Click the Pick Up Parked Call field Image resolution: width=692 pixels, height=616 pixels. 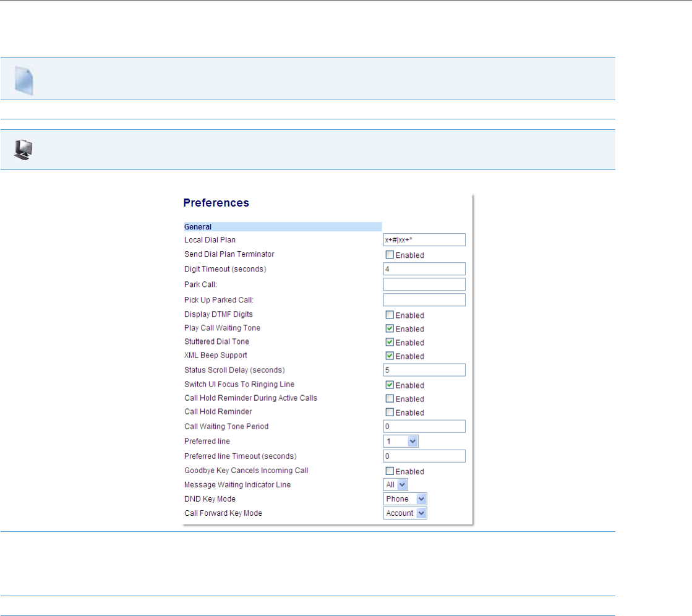(x=424, y=299)
